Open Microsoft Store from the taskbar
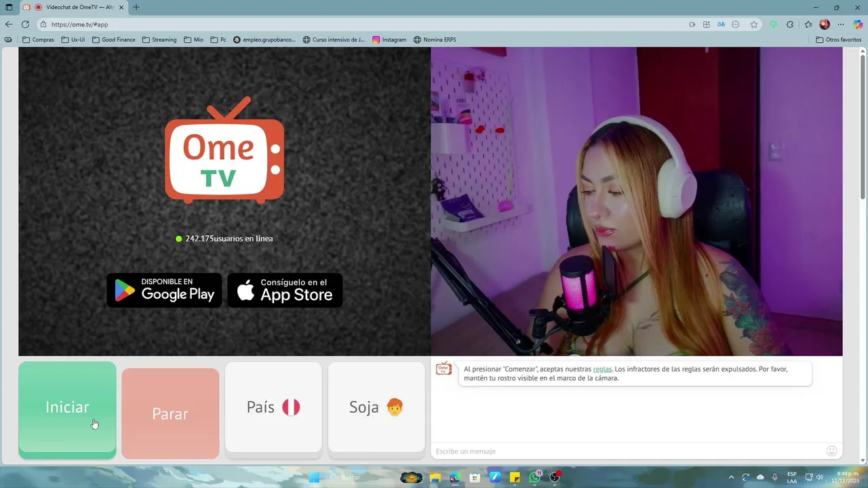Viewport: 868px width, 488px height. (x=475, y=477)
